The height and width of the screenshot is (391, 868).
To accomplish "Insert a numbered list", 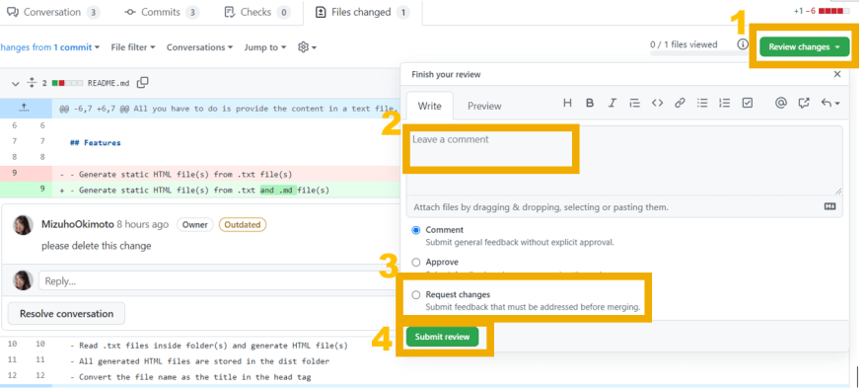I will [x=725, y=103].
